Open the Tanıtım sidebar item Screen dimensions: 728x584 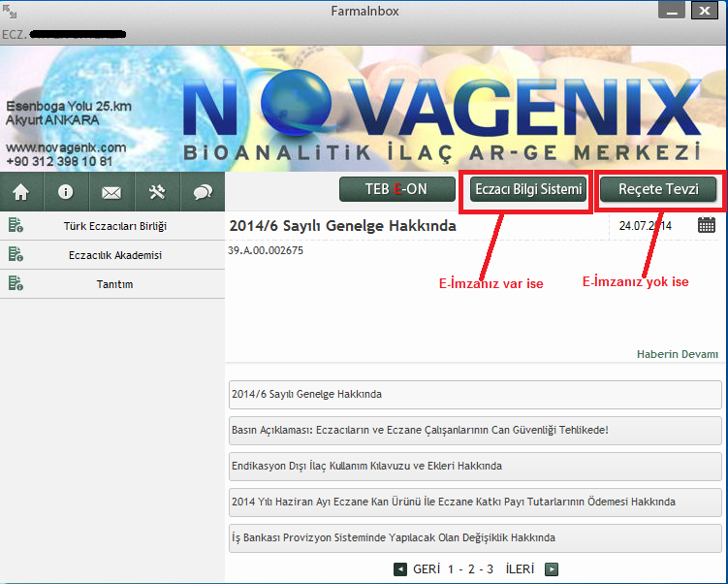[112, 283]
